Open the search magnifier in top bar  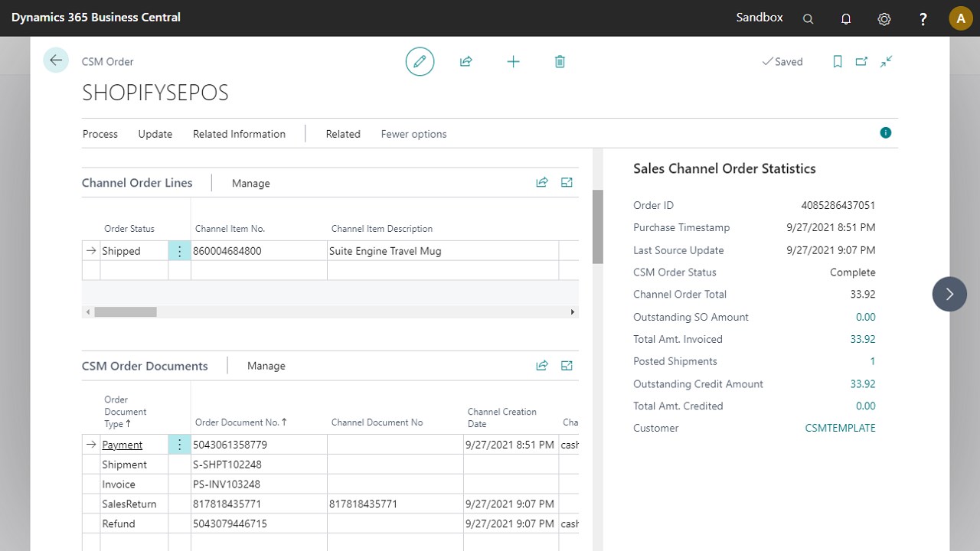pyautogui.click(x=808, y=18)
